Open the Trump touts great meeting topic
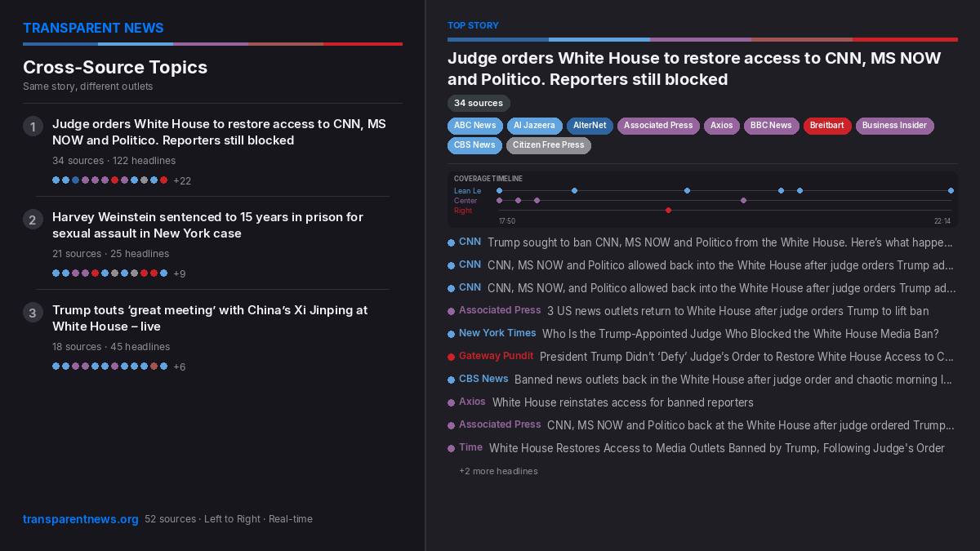 [x=210, y=318]
